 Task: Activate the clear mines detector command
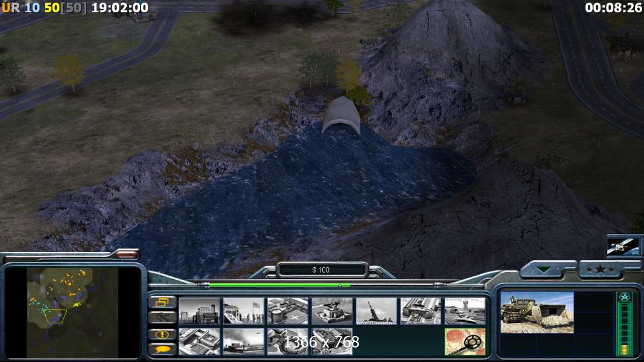[465, 341]
